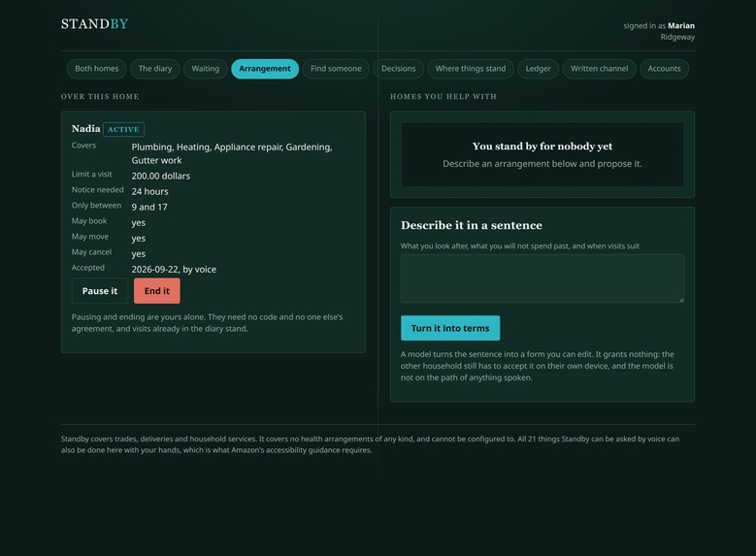Click the May cancel yes value
Image resolution: width=756 pixels, height=556 pixels.
pos(139,253)
